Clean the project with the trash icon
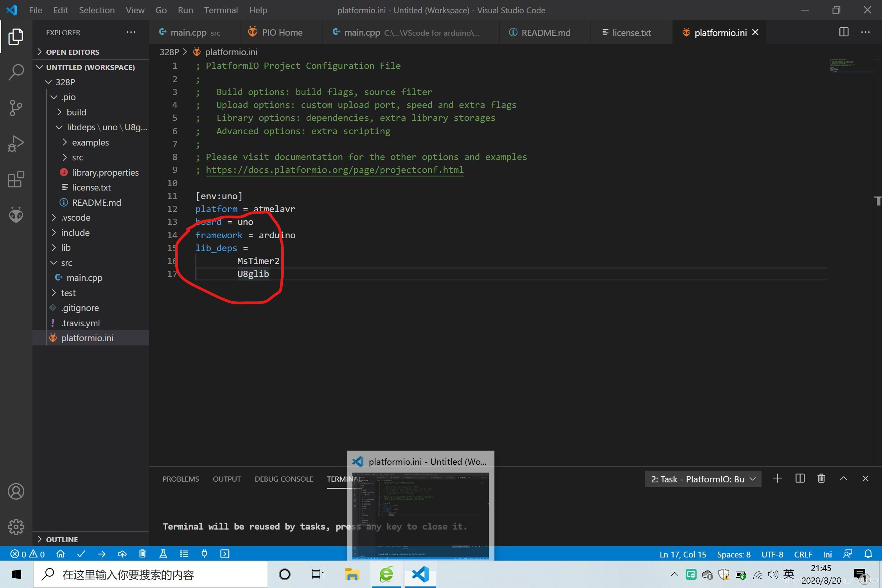 (142, 554)
